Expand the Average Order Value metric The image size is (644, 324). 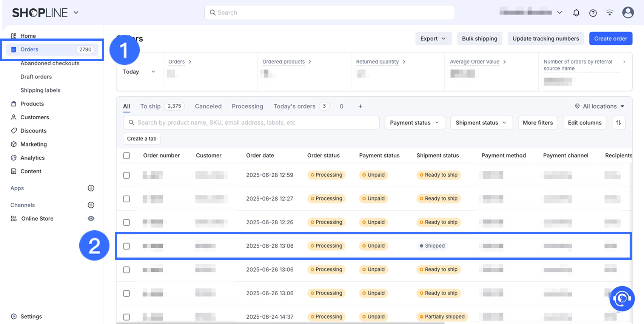point(504,62)
